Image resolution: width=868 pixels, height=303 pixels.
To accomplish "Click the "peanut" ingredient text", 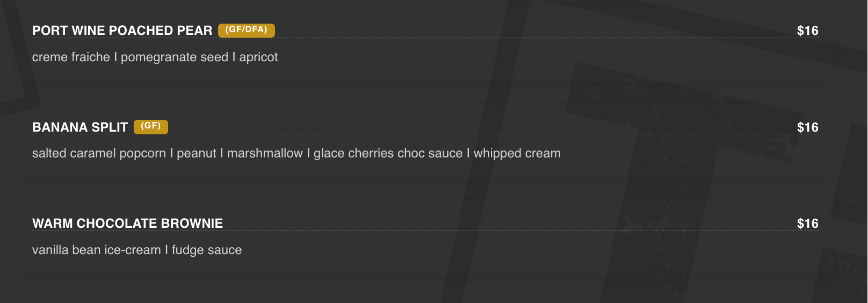I will (x=197, y=154).
